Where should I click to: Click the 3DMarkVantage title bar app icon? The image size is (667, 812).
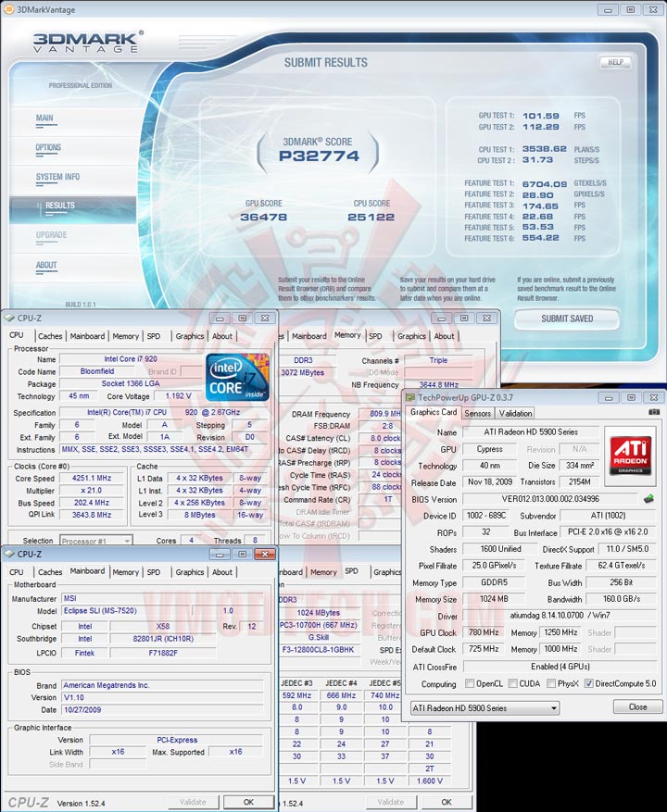point(9,9)
